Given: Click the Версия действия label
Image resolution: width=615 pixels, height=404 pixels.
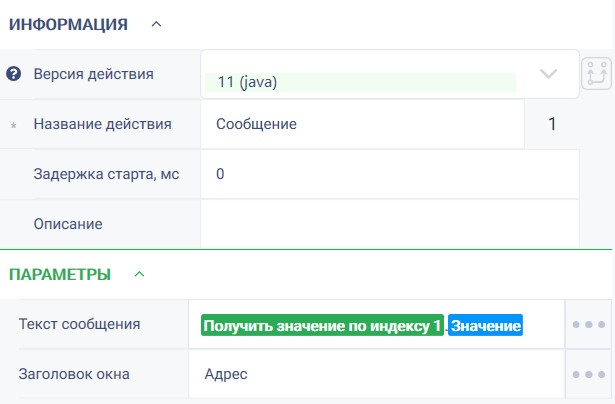Looking at the screenshot, I should click(x=93, y=74).
